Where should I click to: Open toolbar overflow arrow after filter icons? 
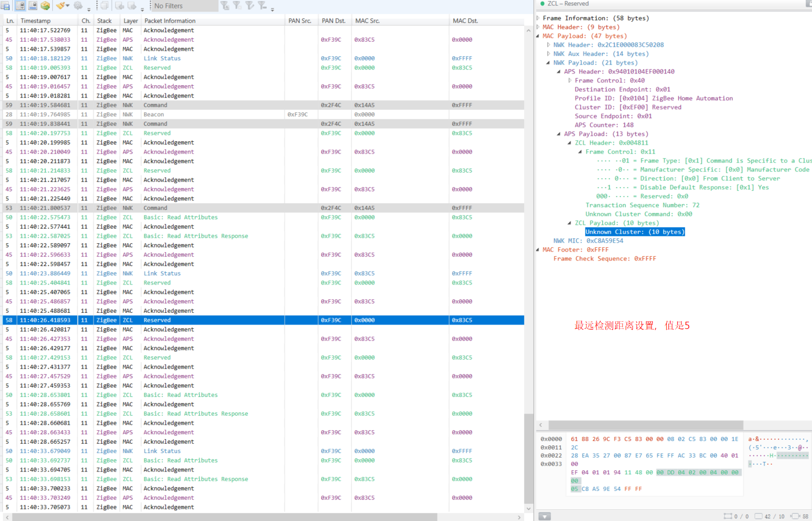click(x=272, y=9)
